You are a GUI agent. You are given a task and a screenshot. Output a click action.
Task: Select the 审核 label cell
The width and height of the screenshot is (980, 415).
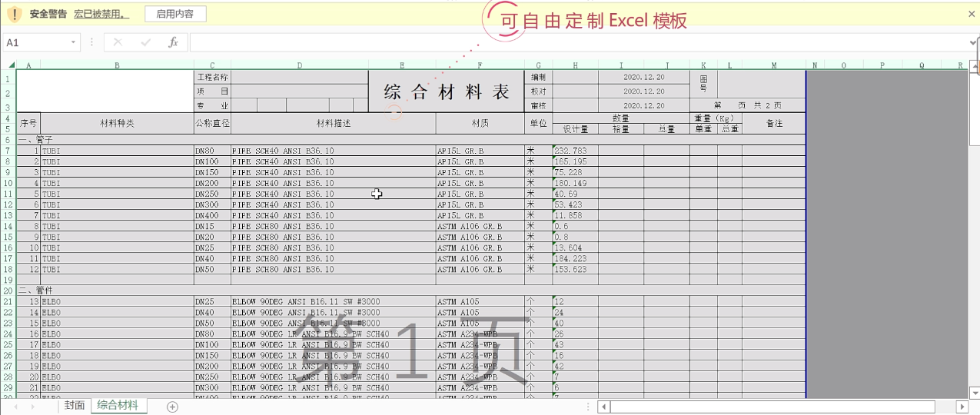coord(538,105)
